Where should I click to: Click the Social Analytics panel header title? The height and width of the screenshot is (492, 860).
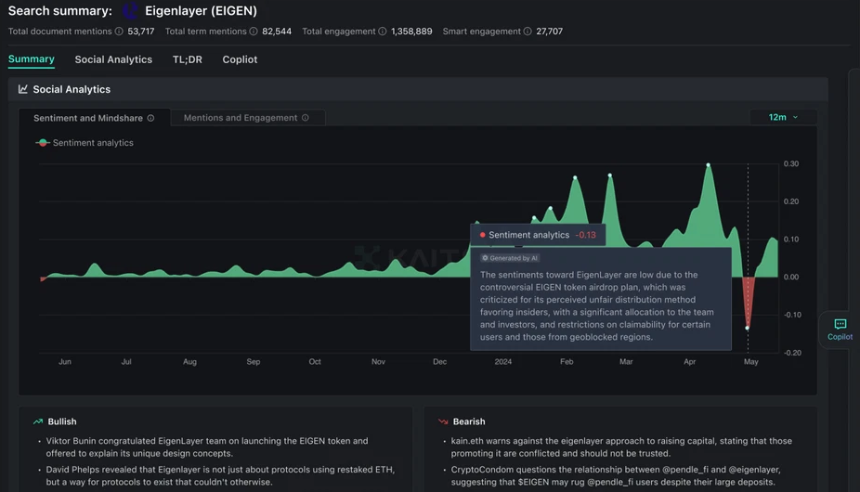click(72, 89)
